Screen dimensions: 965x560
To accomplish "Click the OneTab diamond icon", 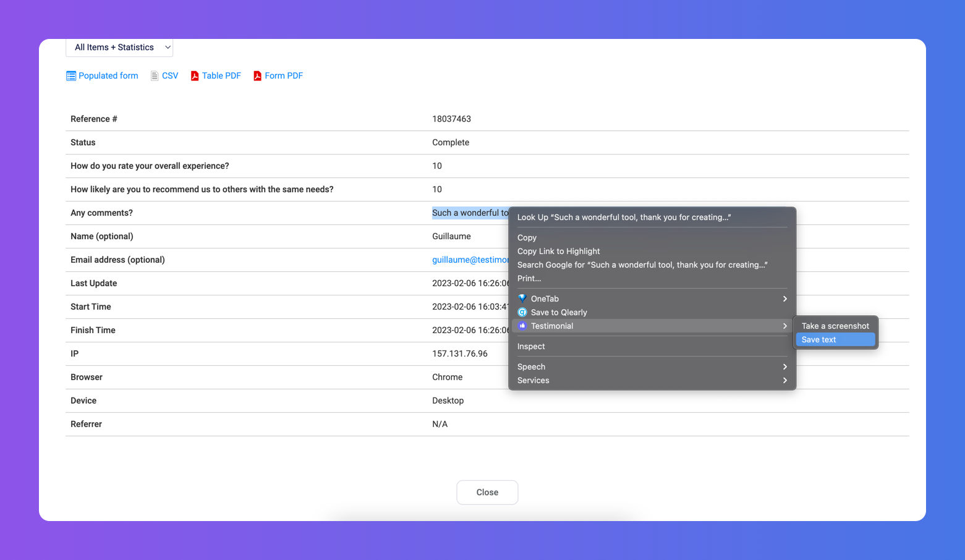I will pos(522,299).
